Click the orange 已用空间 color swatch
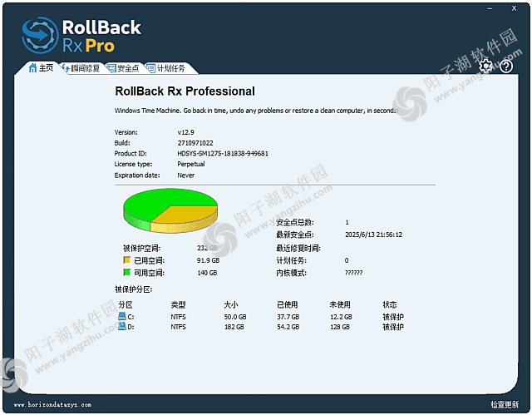 pyautogui.click(x=127, y=260)
